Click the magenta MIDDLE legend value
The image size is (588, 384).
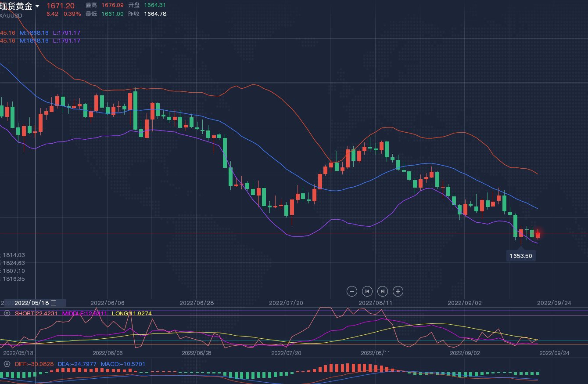coord(85,313)
